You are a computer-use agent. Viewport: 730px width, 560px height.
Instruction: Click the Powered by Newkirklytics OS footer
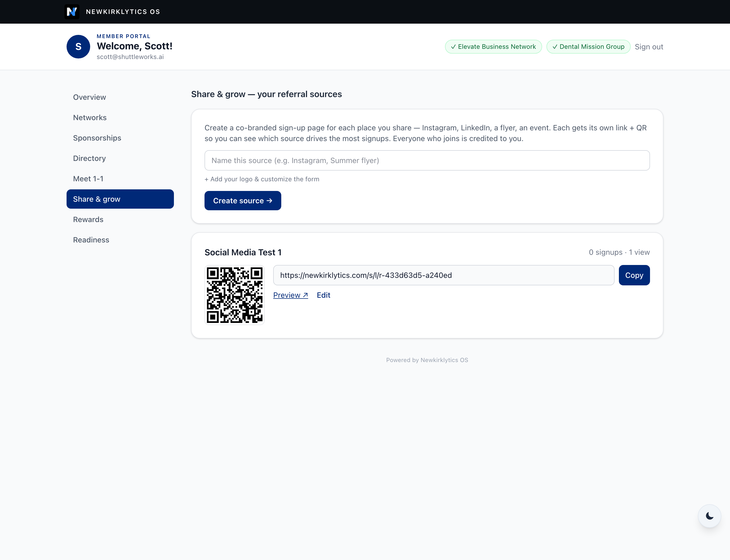tap(427, 360)
